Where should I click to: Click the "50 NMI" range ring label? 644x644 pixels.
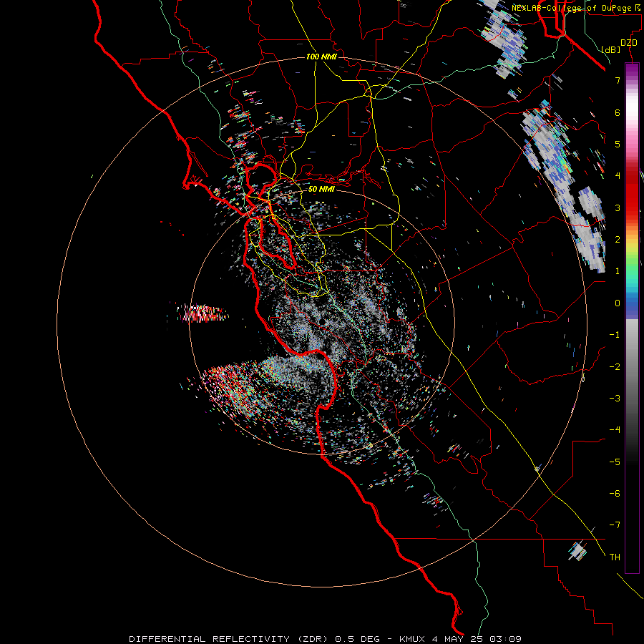321,189
